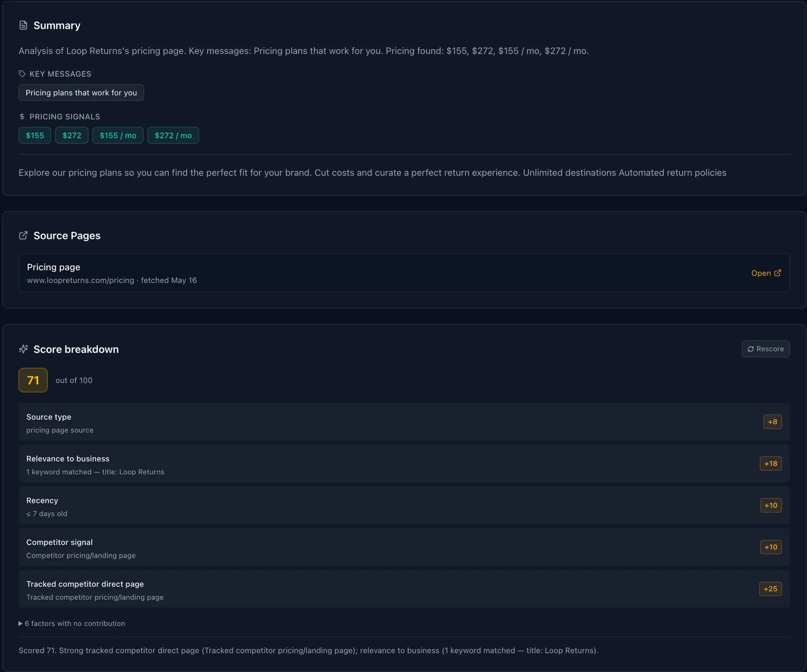The width and height of the screenshot is (807, 672).
Task: Click the +25 tracked competitor badge
Action: click(770, 589)
